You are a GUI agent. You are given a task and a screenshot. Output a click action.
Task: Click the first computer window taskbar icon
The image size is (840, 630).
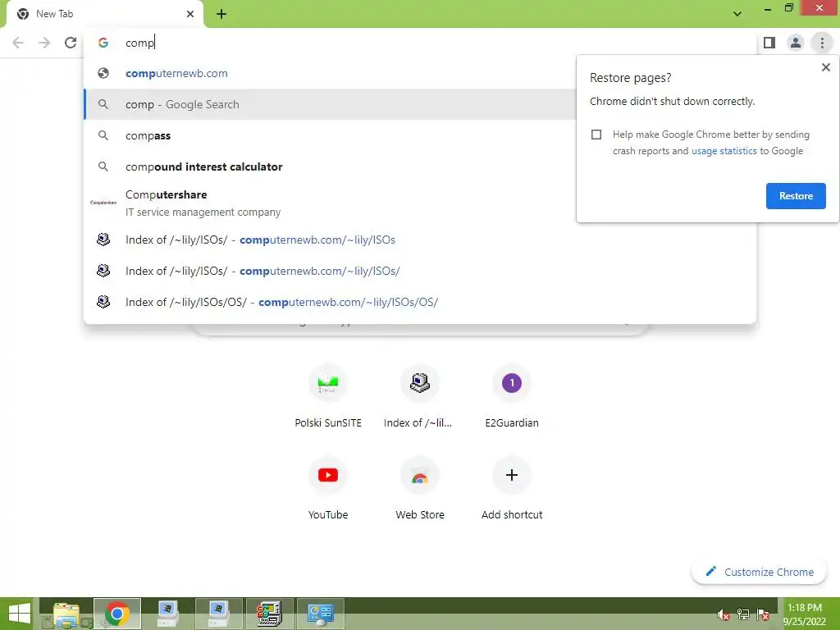click(167, 614)
